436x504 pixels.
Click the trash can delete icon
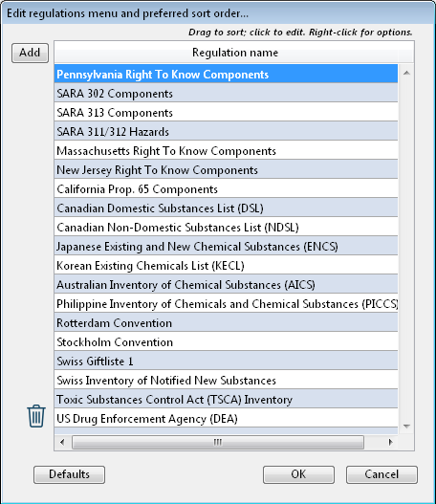[x=36, y=416]
